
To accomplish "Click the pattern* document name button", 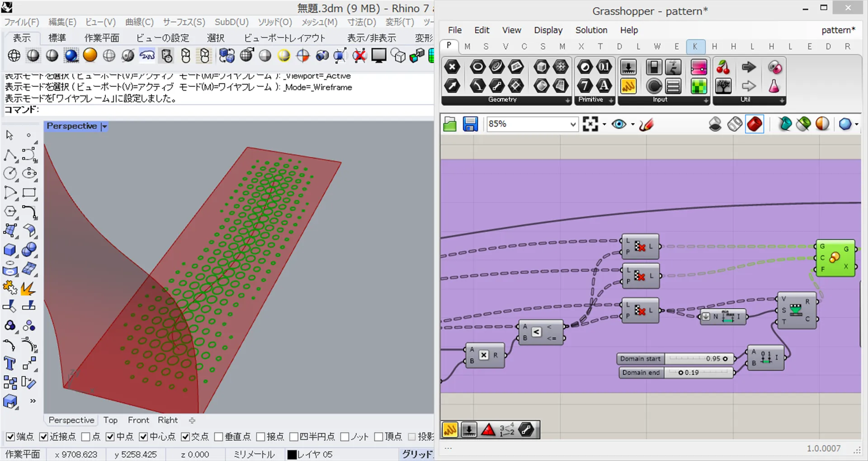I will [838, 30].
